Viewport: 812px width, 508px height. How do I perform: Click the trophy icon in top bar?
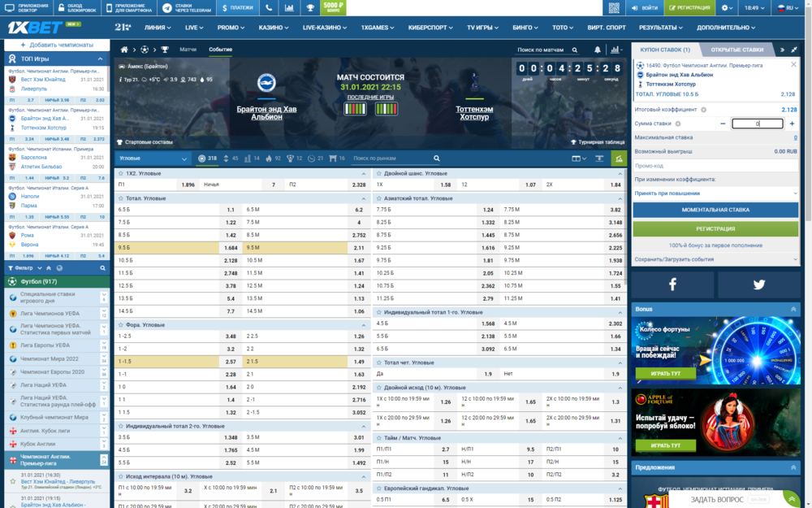coord(309,8)
